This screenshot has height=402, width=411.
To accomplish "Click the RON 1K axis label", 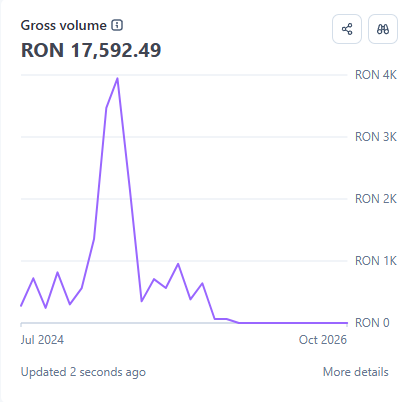I will [376, 261].
